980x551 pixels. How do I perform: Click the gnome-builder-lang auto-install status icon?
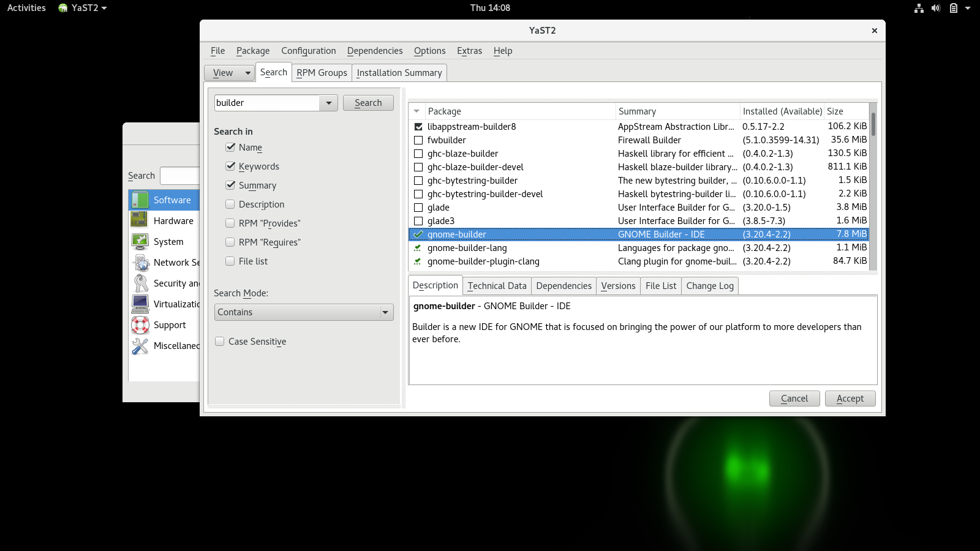418,248
